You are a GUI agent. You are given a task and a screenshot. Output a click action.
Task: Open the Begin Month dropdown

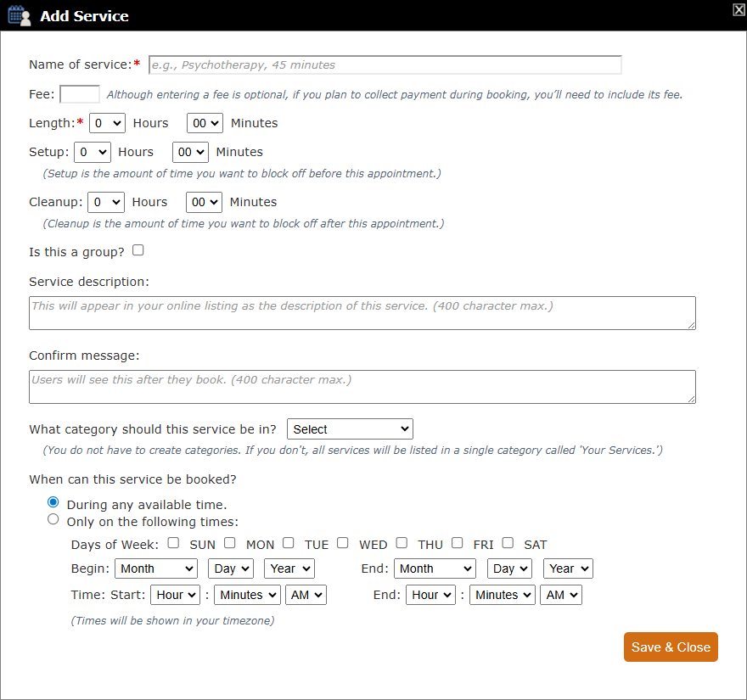156,568
